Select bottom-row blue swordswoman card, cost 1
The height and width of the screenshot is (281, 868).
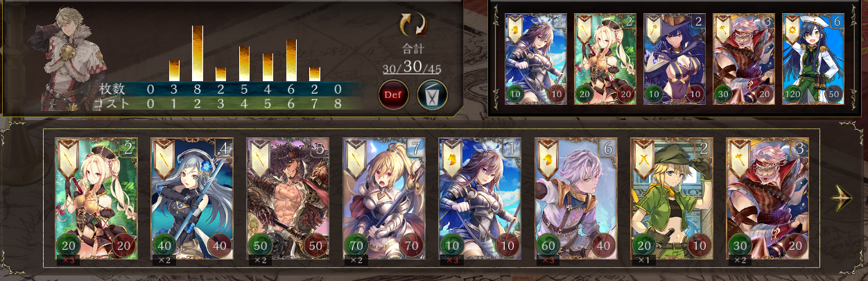[480, 198]
